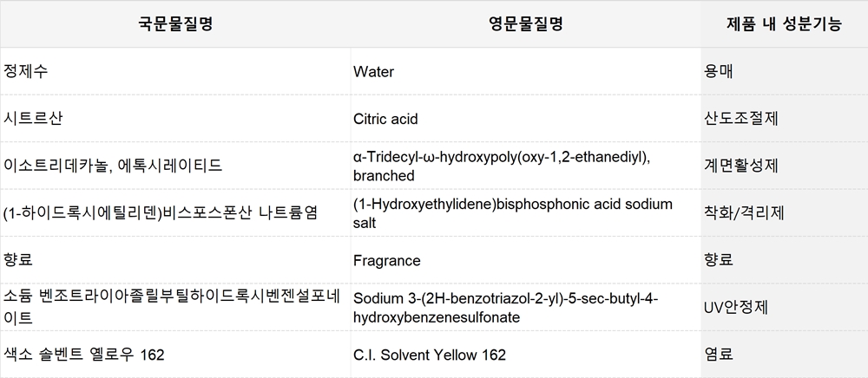This screenshot has width=868, height=378.
Task: Click the 계면활성제 function cell
Action: [x=785, y=166]
